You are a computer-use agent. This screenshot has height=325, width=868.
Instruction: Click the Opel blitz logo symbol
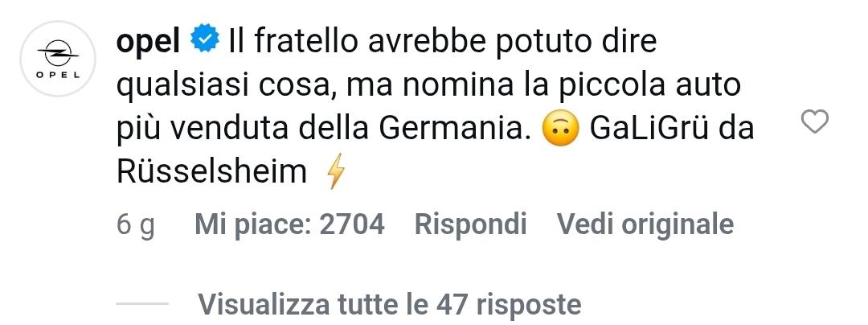(58, 53)
